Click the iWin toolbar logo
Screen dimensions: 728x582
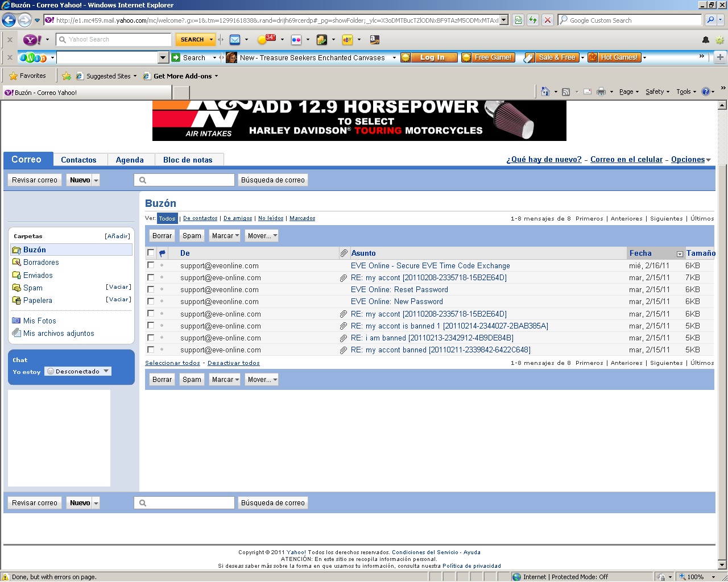tap(34, 57)
